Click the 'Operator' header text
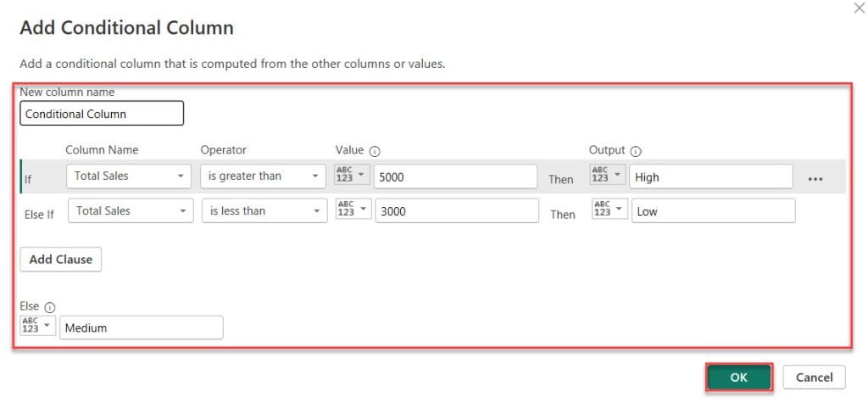Image resolution: width=868 pixels, height=409 pixels. point(224,150)
